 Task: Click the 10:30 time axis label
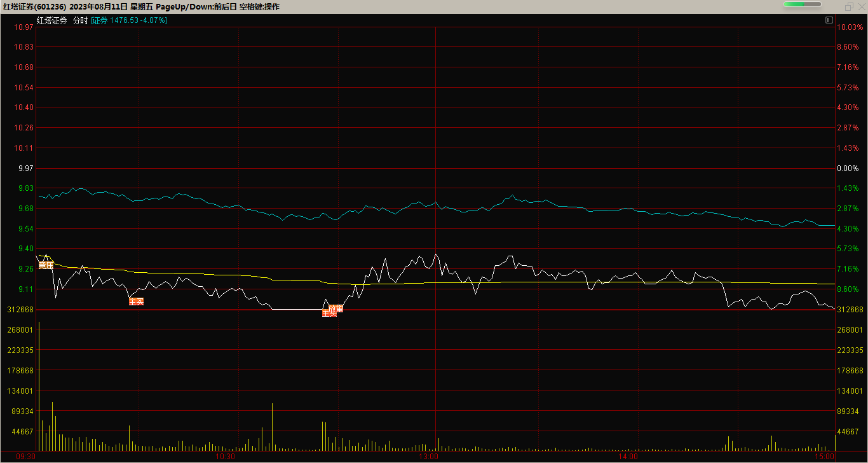coord(224,457)
